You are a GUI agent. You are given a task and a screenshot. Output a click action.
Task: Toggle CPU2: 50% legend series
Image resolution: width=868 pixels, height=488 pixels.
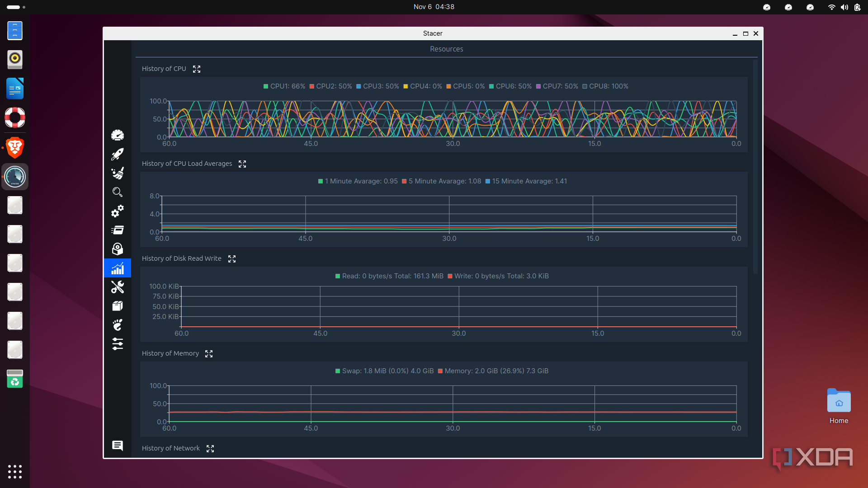[x=331, y=86]
